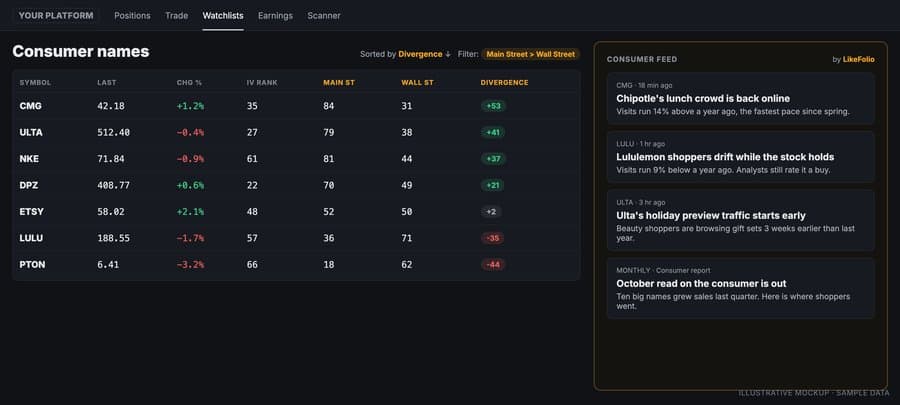
Task: Click DPZ's +21 divergence badge
Action: tap(493, 185)
